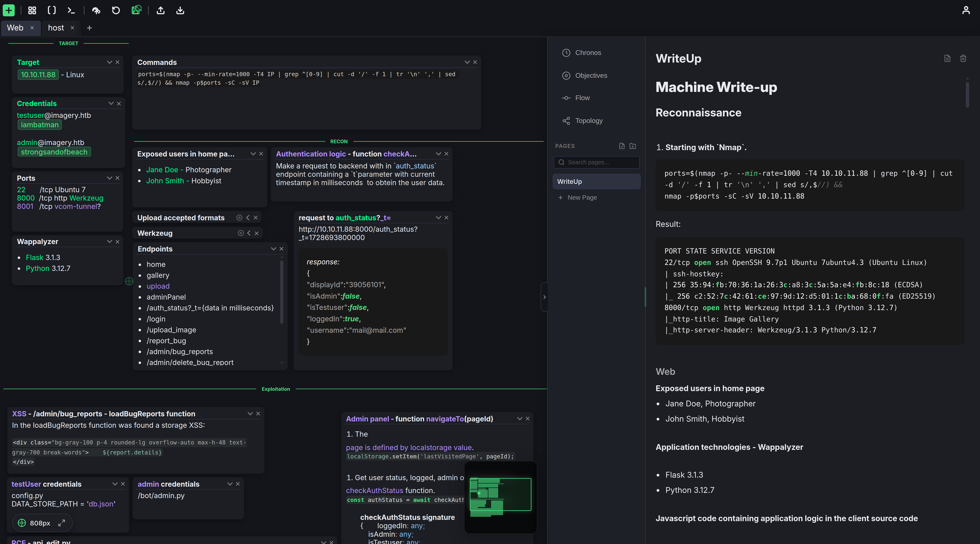Click the /report_bug endpoint entry

(166, 341)
